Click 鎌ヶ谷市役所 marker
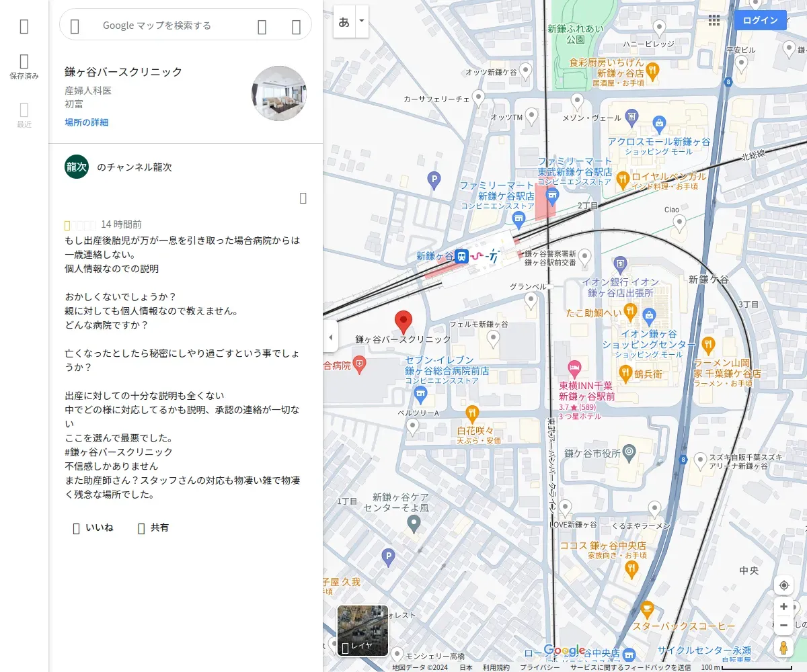The width and height of the screenshot is (807, 672). pos(629,452)
